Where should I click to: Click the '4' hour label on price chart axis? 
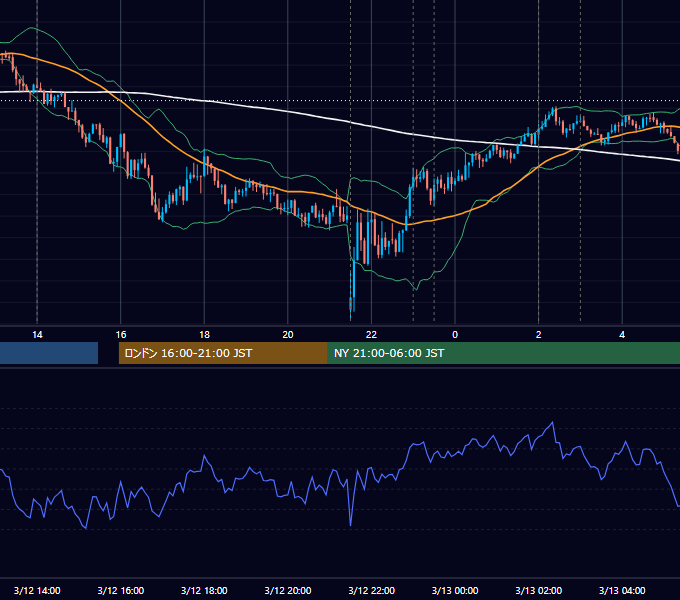pyautogui.click(x=622, y=335)
